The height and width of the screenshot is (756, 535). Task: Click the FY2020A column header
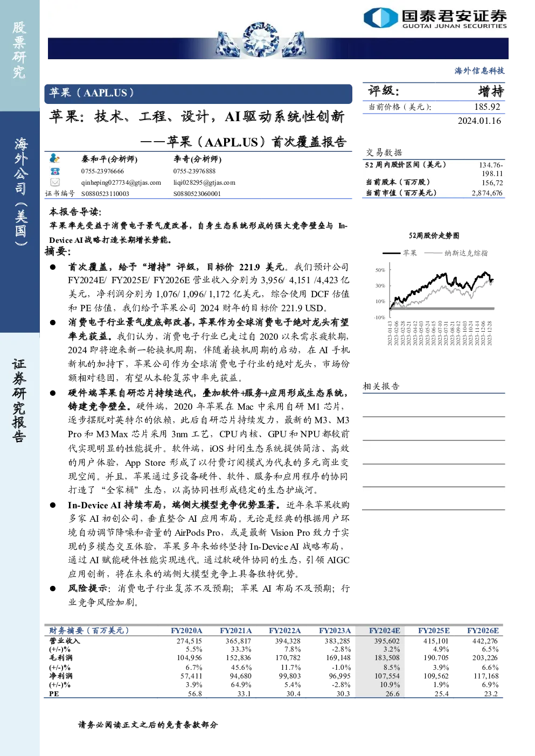pos(186,631)
